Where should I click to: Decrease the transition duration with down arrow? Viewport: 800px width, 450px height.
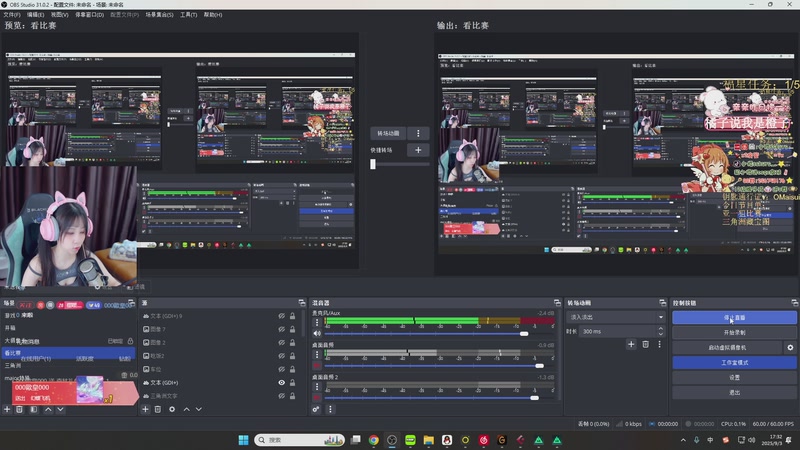tap(661, 334)
